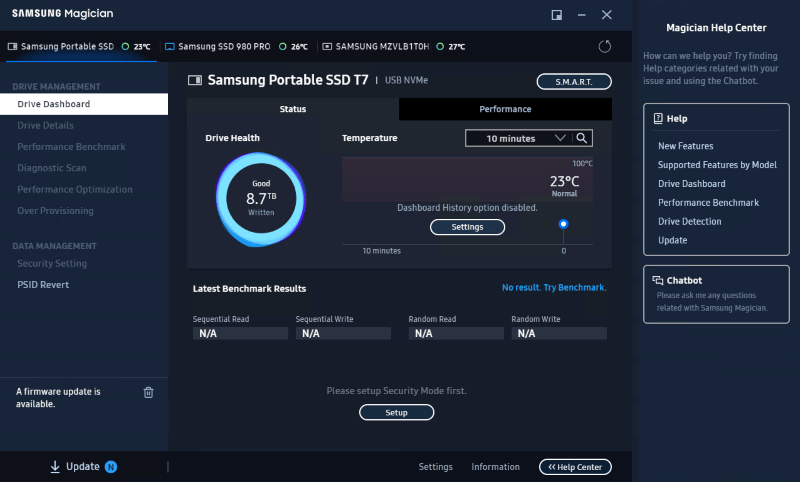Switch to the Samsung Portable SSD drive tab
Image resolution: width=800 pixels, height=482 pixels.
(79, 46)
